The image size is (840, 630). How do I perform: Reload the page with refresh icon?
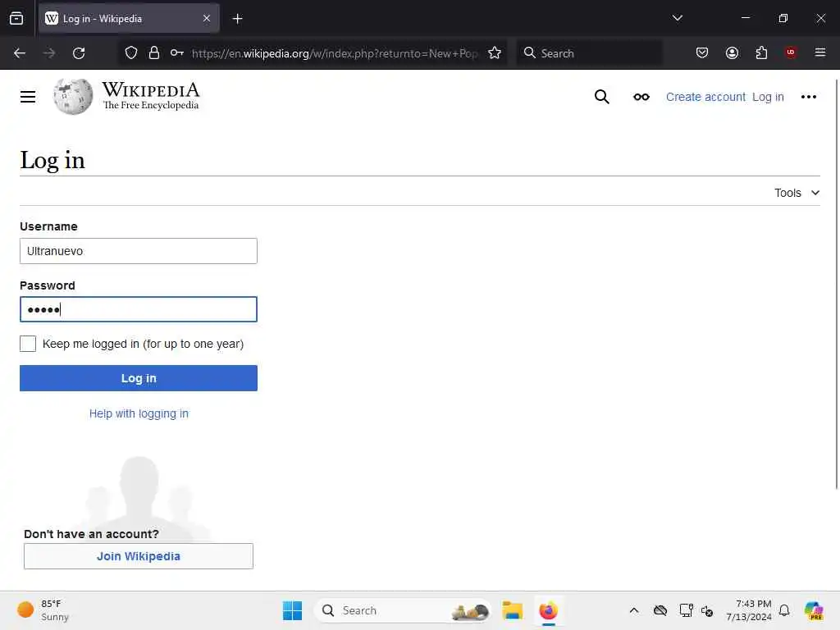[79, 53]
